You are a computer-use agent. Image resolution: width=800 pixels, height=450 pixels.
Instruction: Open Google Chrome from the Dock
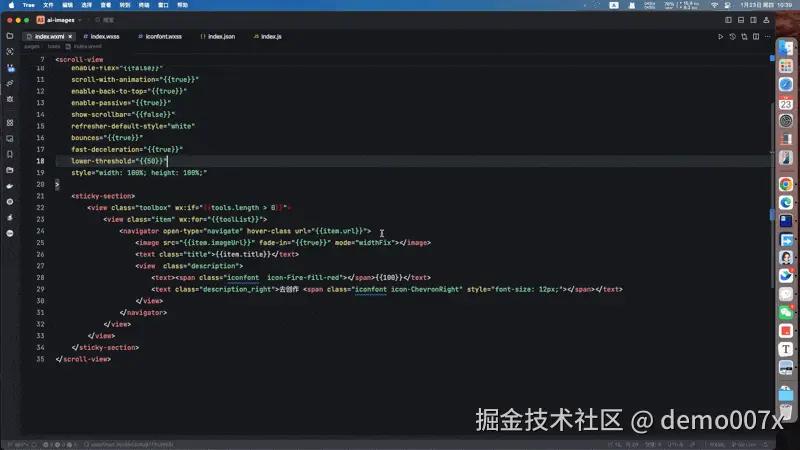786,184
